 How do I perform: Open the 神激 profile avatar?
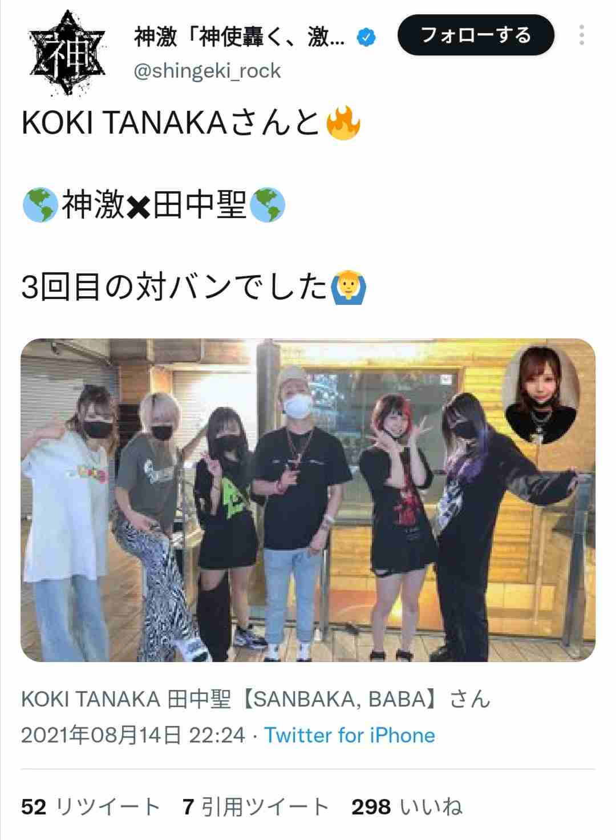click(x=67, y=54)
